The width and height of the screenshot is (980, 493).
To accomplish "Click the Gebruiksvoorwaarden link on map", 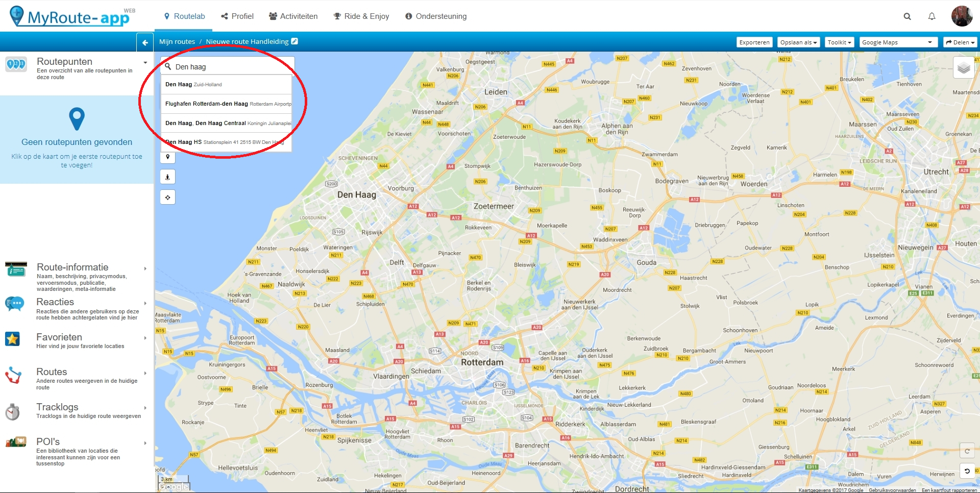I will pos(892,490).
